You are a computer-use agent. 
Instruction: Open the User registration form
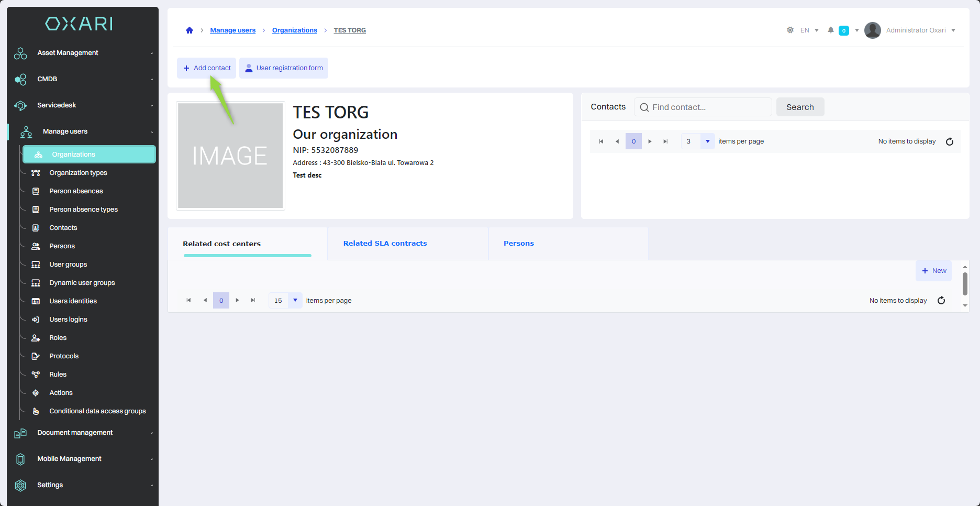pos(284,68)
